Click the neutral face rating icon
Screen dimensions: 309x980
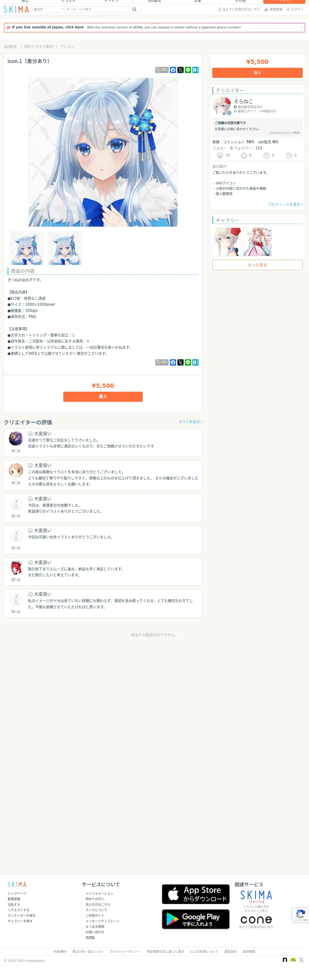(266, 155)
